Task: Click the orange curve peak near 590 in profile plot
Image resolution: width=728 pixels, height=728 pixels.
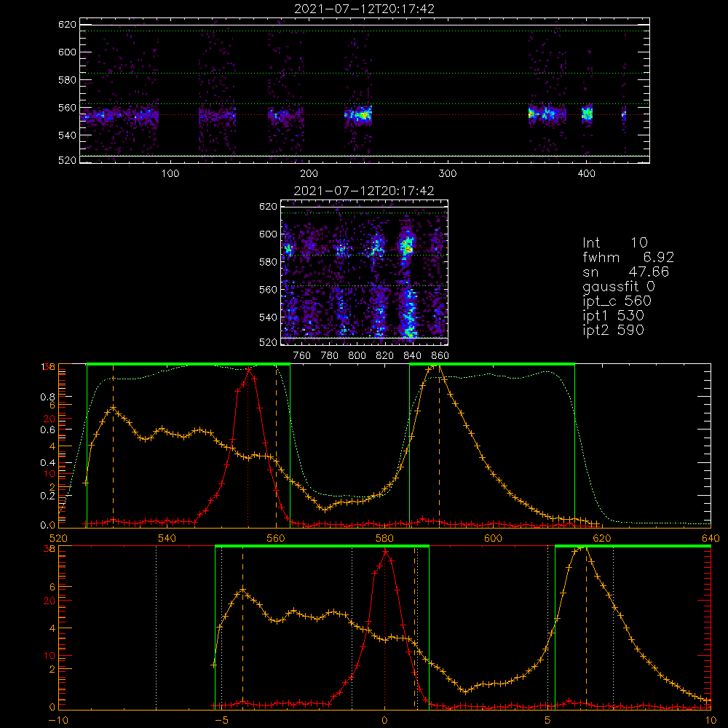Action: [435, 367]
